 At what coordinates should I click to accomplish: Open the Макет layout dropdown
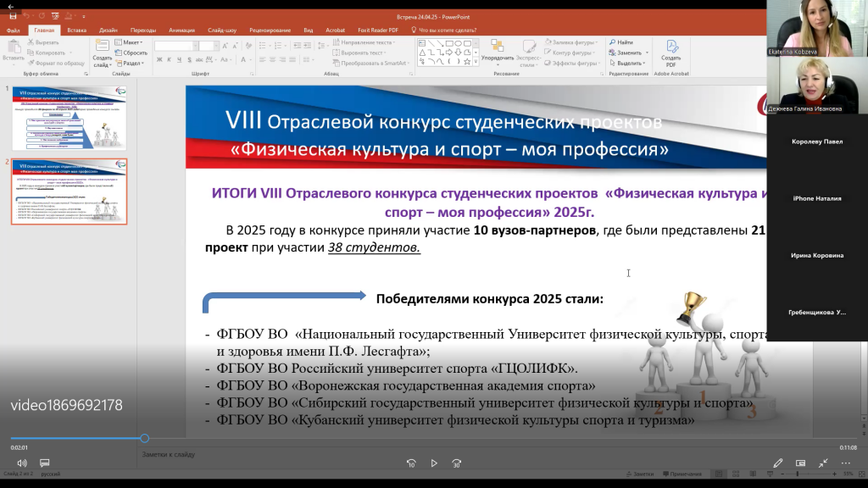click(x=131, y=42)
